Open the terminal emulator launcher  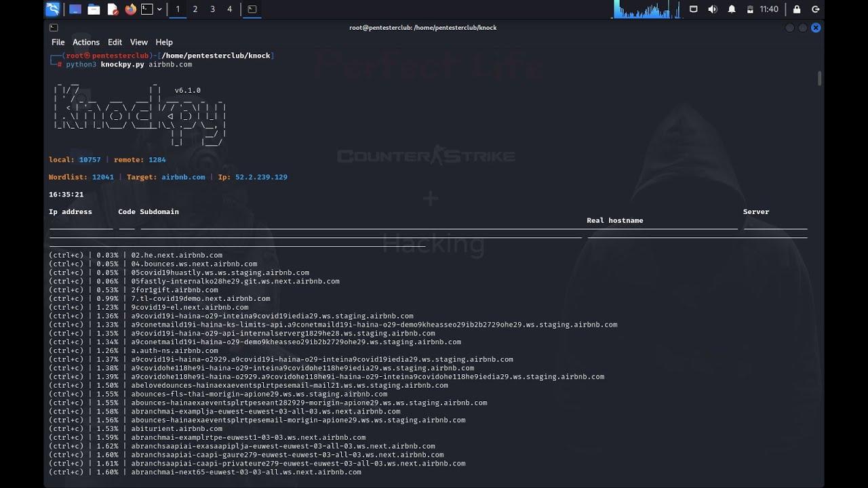click(146, 9)
